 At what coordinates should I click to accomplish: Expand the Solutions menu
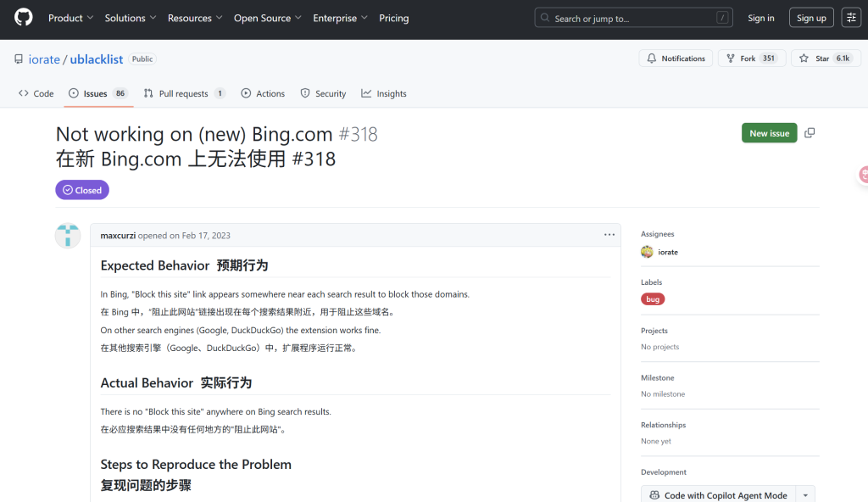tap(131, 19)
